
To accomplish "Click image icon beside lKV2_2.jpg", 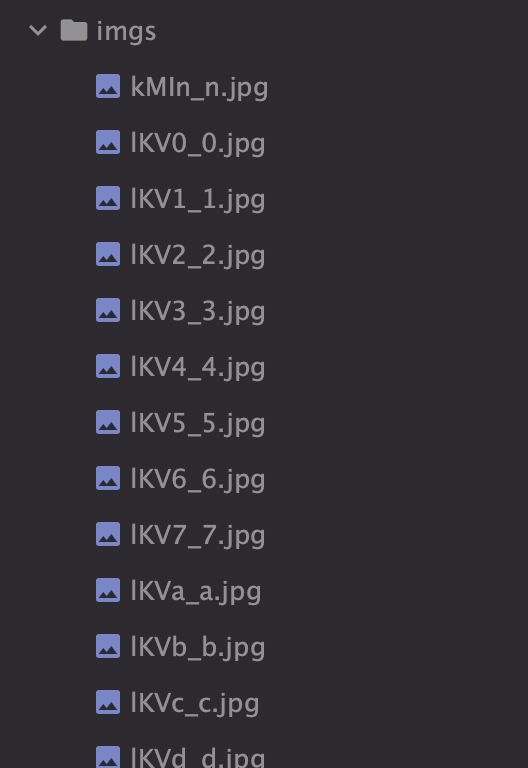I will 108,254.
